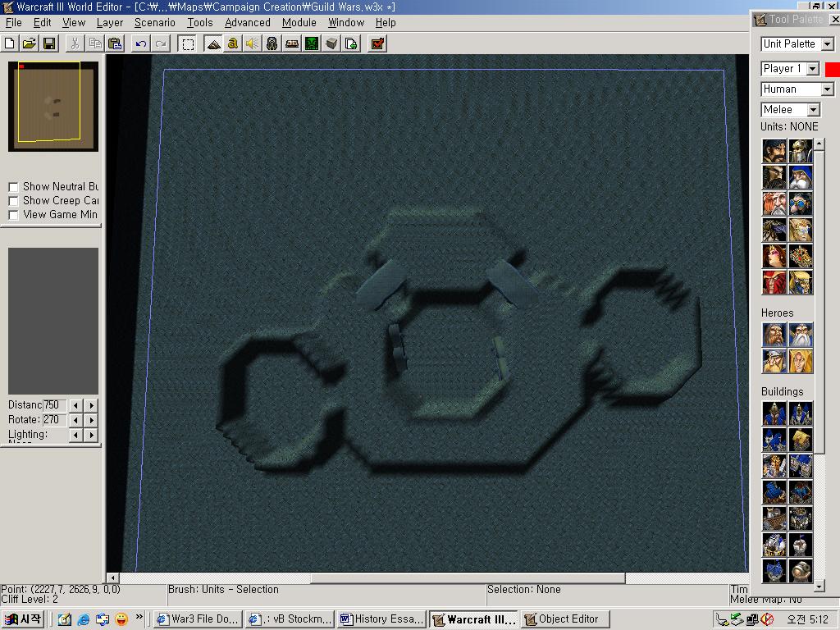
Task: Activate the dashed-rectangle Selection Brush tool
Action: coord(188,43)
